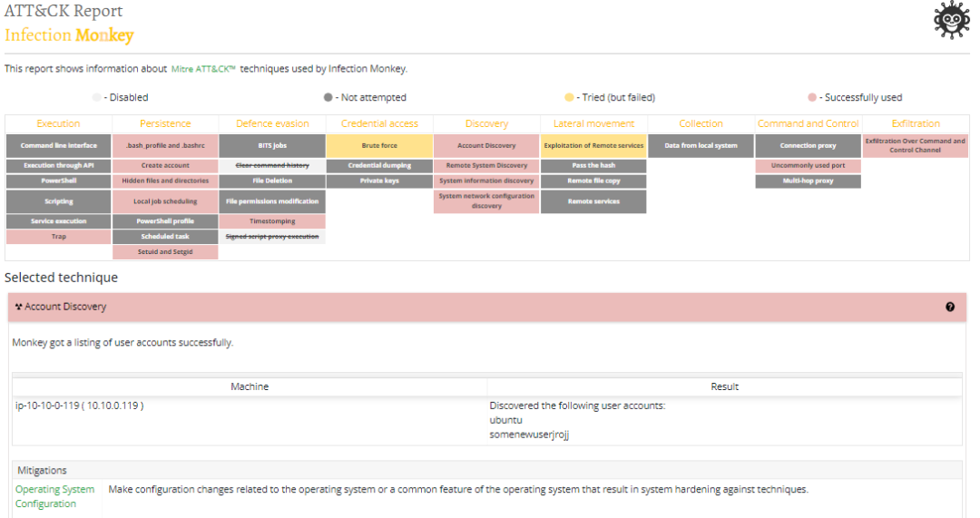Click the Command and Control column header

click(808, 123)
